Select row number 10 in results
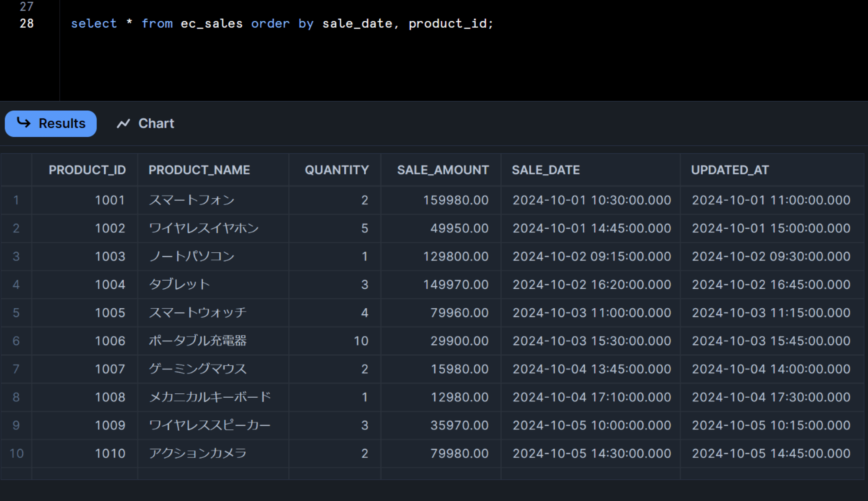Screen dimensions: 868x501 point(16,453)
